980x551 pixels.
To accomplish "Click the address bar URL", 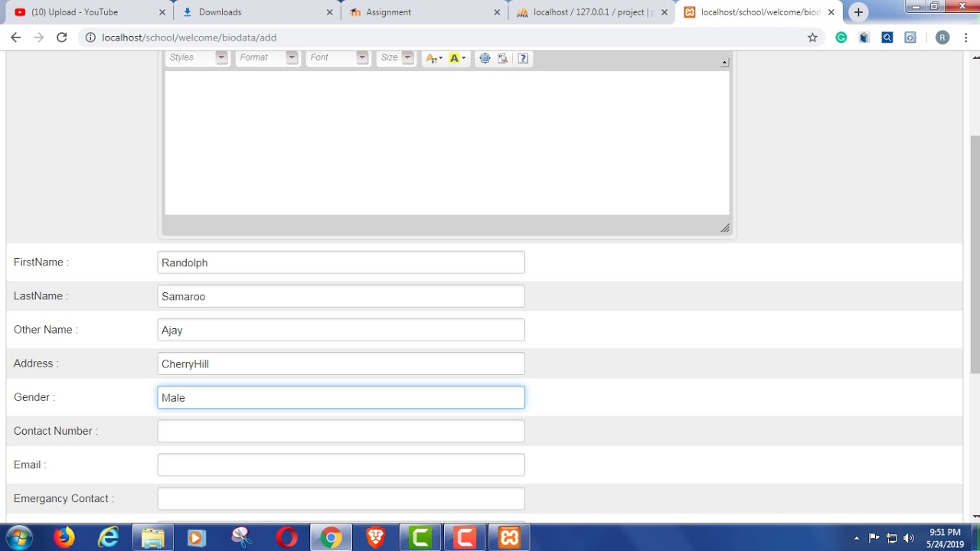I will [189, 37].
